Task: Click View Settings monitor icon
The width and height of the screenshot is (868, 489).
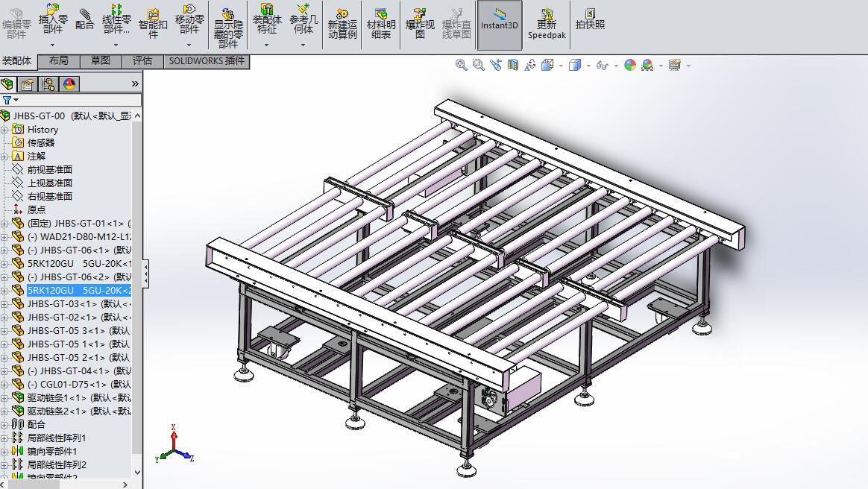Action: tap(675, 65)
